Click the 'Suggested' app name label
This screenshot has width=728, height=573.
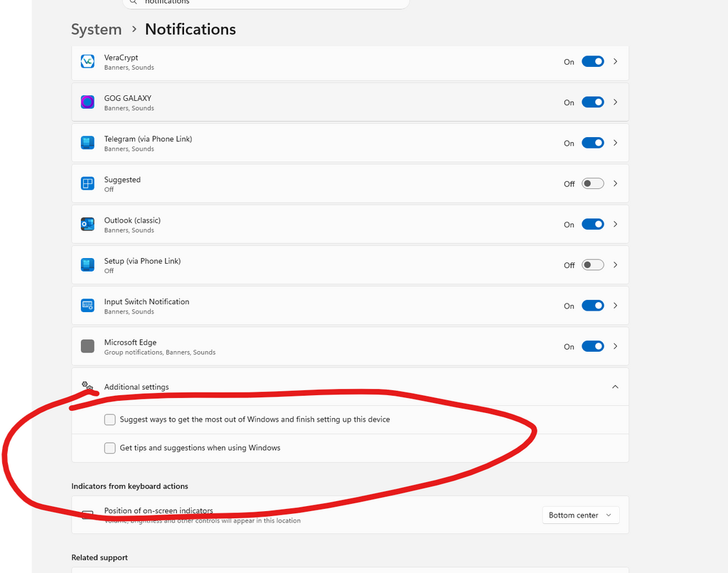point(122,180)
